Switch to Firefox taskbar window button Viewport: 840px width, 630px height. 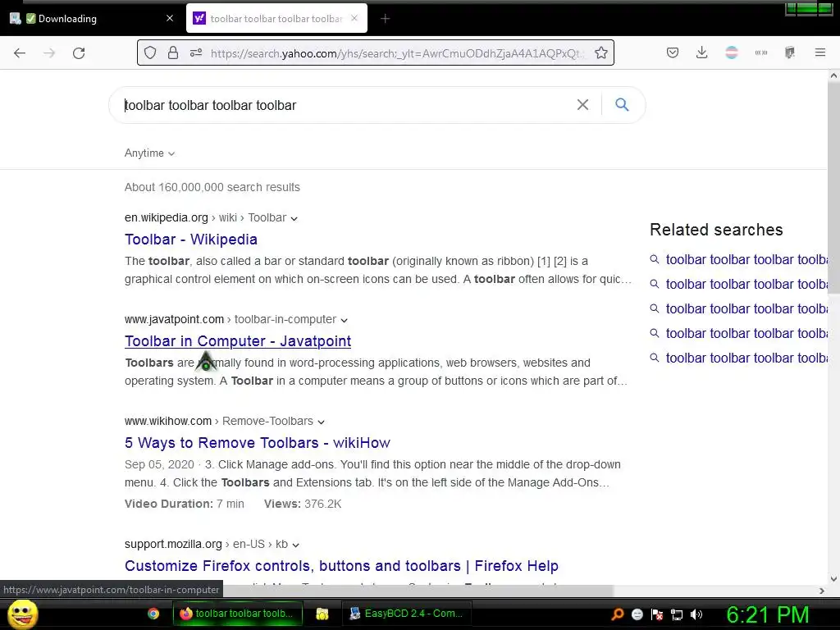238,614
